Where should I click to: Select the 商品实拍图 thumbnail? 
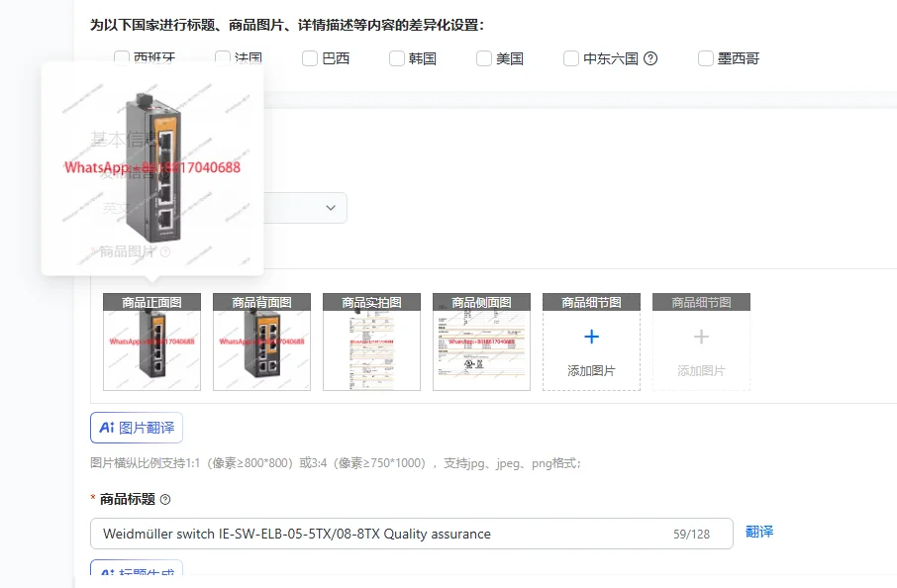point(371,343)
